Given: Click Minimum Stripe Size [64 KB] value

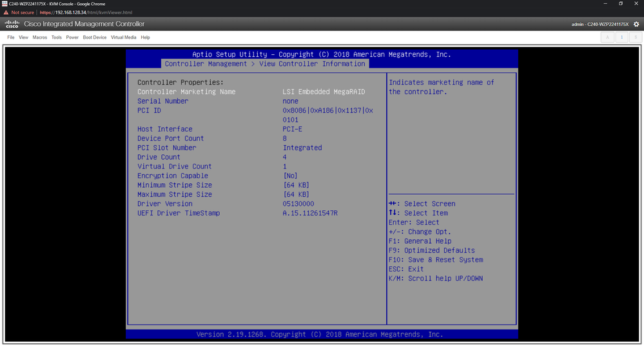Looking at the screenshot, I should [296, 185].
